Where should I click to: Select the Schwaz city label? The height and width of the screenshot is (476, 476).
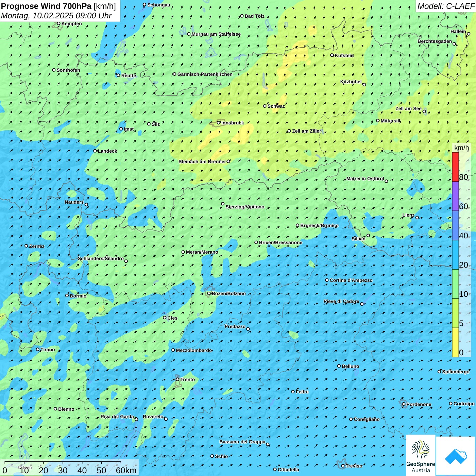click(276, 106)
